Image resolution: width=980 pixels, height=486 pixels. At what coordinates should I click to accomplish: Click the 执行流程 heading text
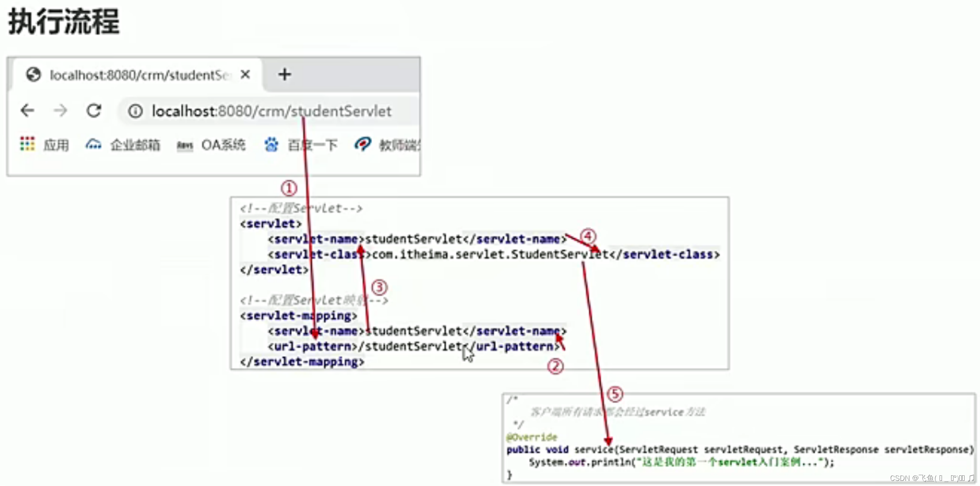64,22
